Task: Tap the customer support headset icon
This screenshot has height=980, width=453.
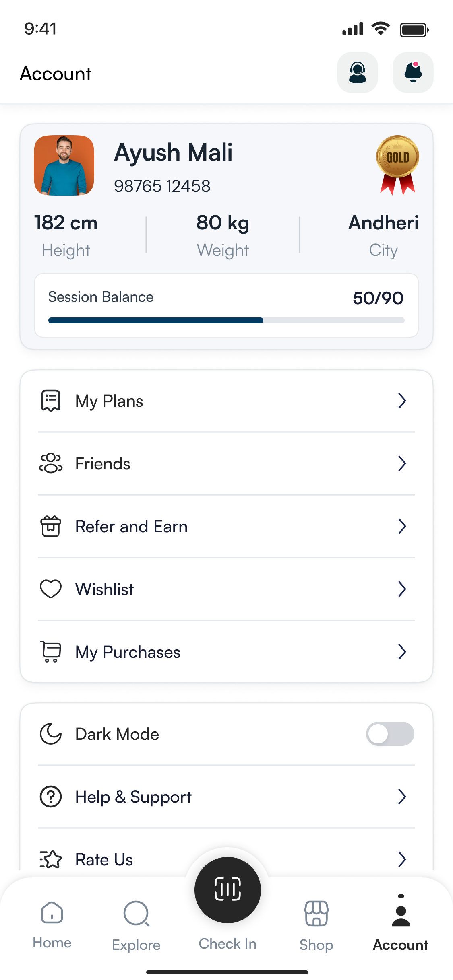Action: 357,73
